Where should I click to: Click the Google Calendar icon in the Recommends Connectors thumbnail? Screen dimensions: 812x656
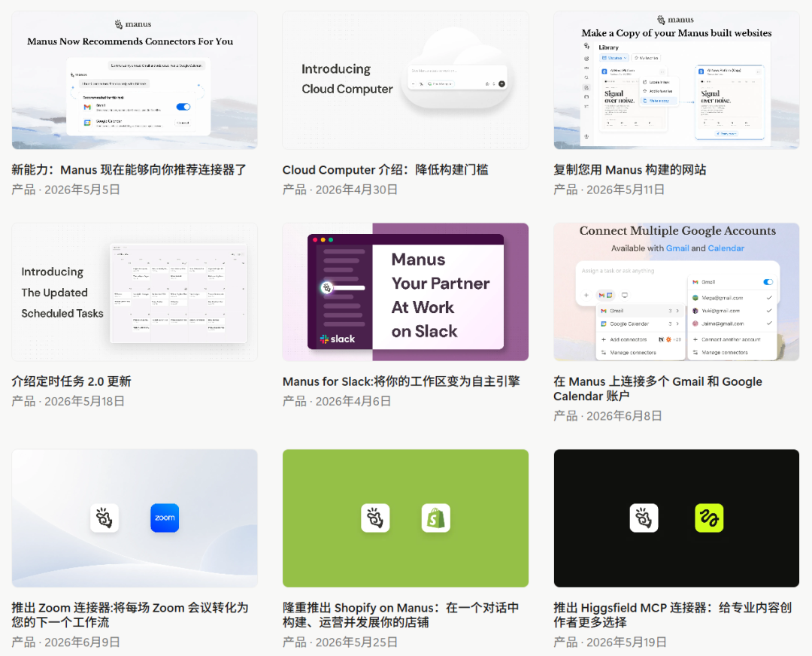point(87,123)
